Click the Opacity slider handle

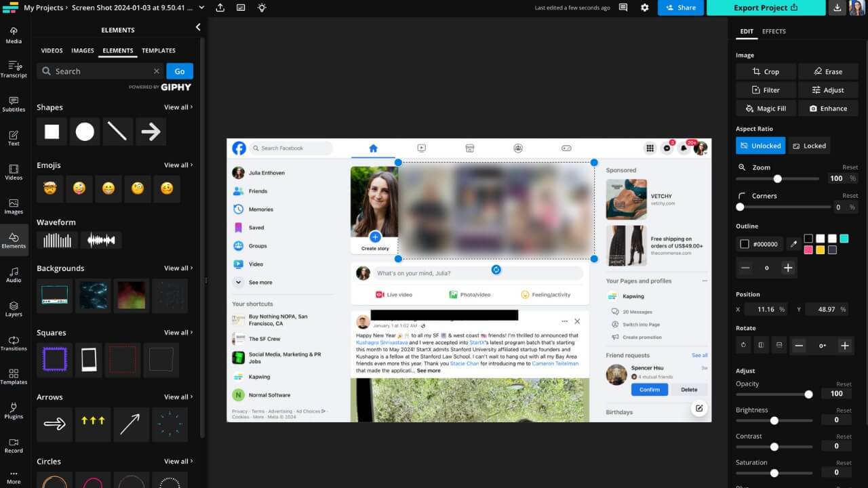pyautogui.click(x=808, y=394)
